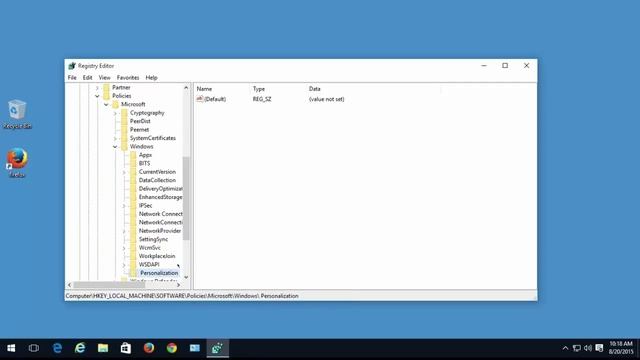Select the Windows key in tree
The height and width of the screenshot is (360, 640).
point(142,147)
